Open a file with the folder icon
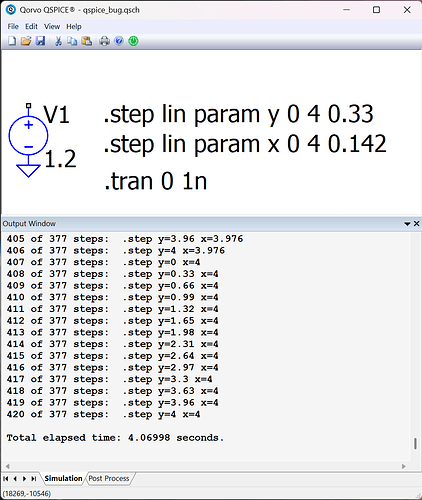 click(26, 41)
